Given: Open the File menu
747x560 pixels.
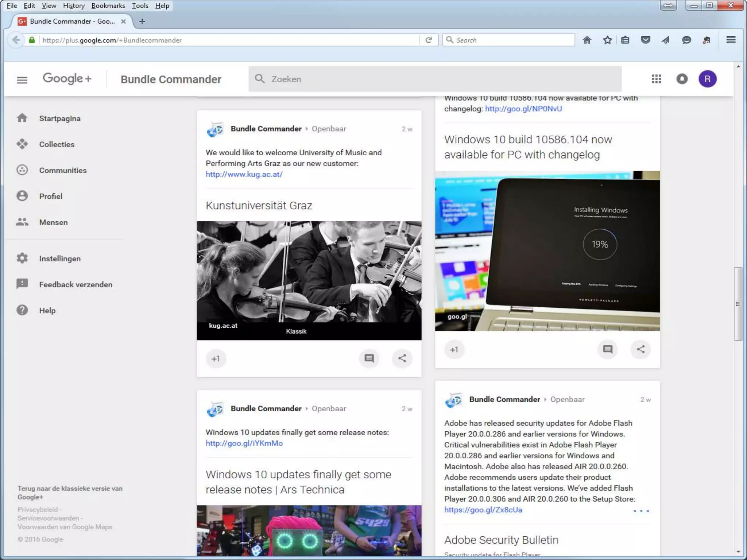Looking at the screenshot, I should [x=12, y=5].
